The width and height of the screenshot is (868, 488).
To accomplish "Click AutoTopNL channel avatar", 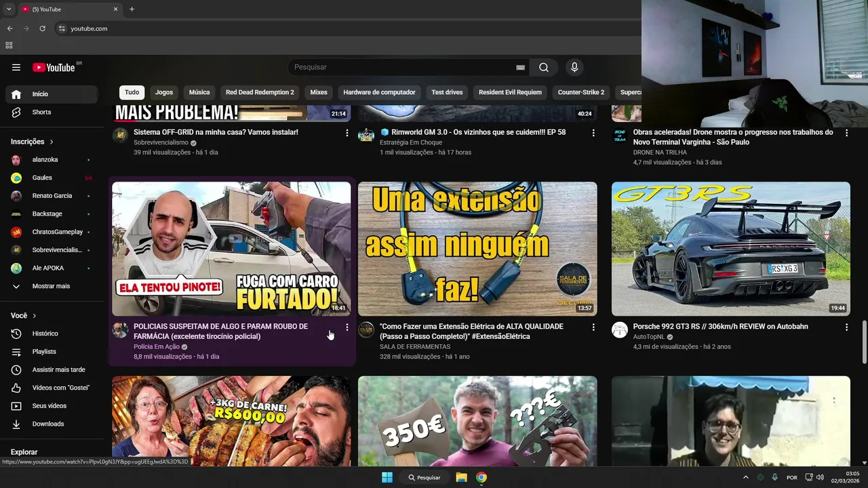I will [x=620, y=330].
